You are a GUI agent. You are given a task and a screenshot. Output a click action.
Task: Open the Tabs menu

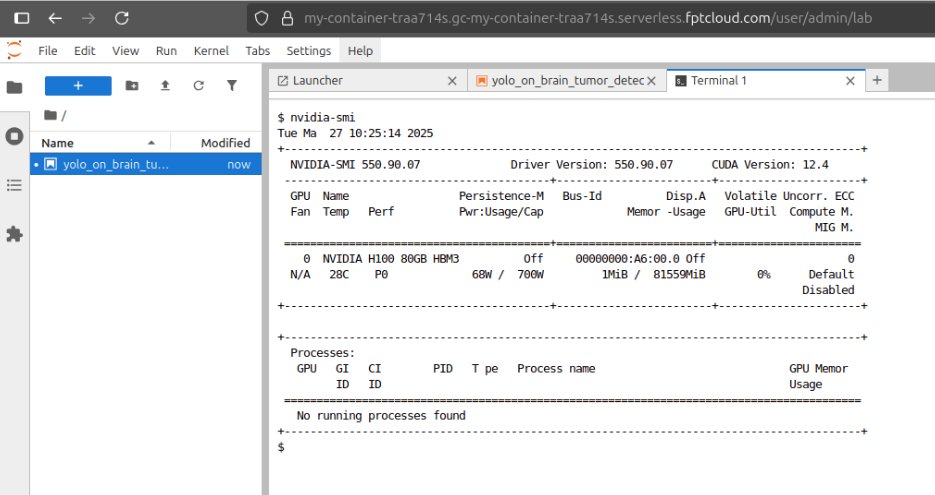tap(258, 51)
